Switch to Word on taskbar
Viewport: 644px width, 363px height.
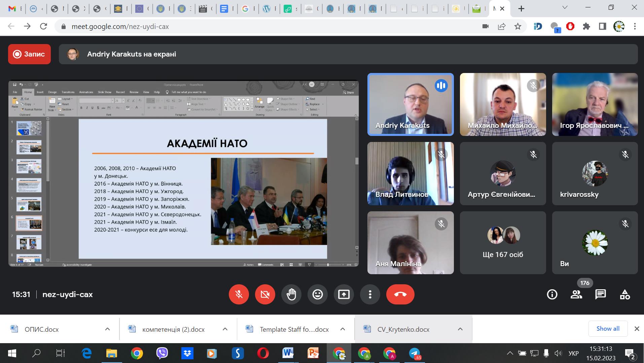[x=288, y=353]
